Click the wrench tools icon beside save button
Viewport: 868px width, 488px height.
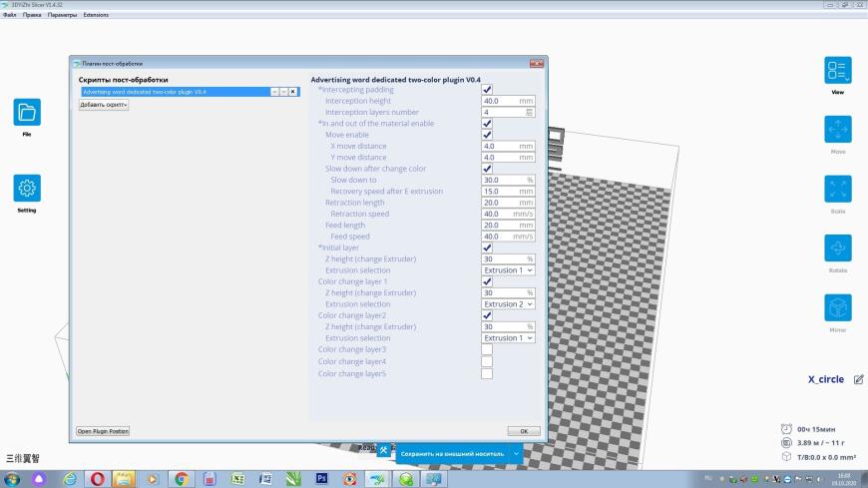(x=384, y=450)
